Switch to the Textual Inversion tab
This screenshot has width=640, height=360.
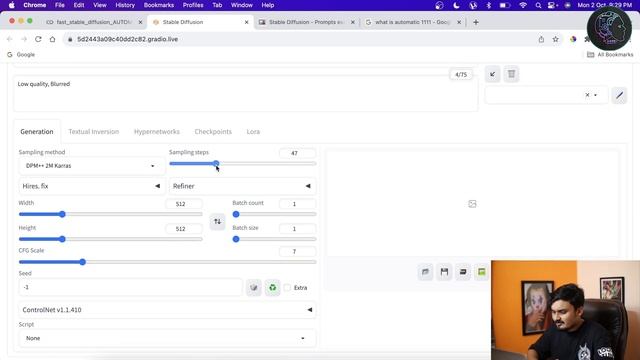coord(93,131)
